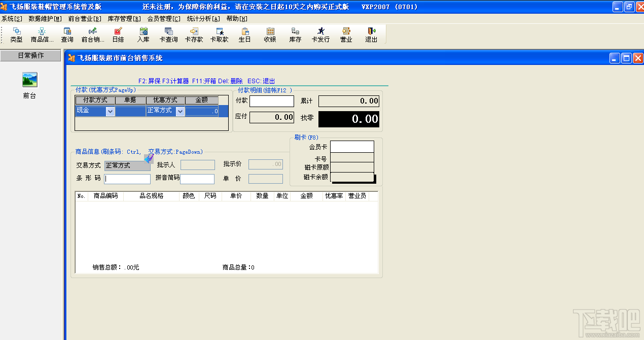Click the 单据 cell in payment row
The image size is (644, 340).
tap(130, 112)
